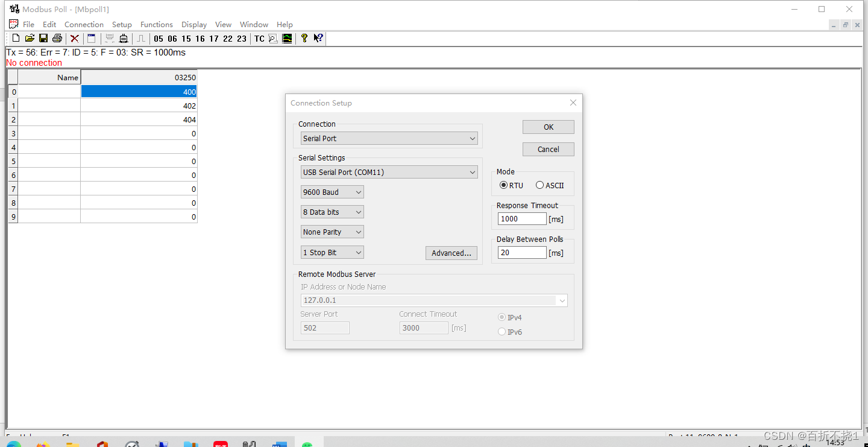Open the Functions menu

pyautogui.click(x=157, y=24)
